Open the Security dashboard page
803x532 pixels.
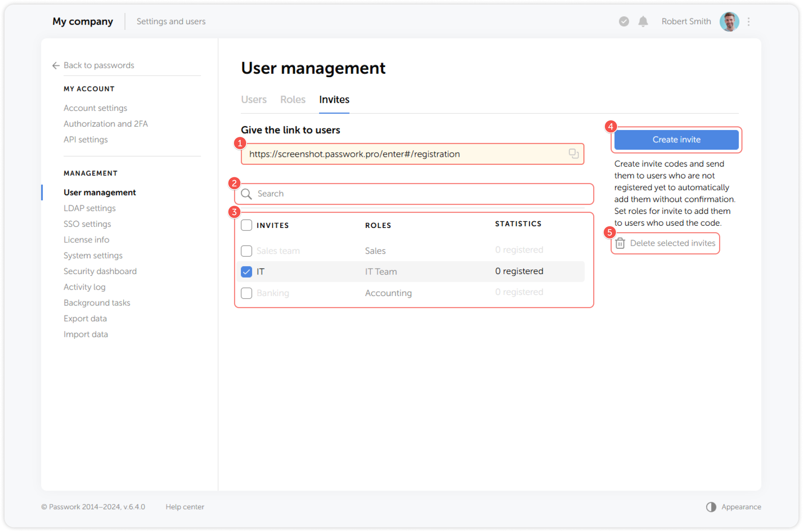pyautogui.click(x=100, y=271)
